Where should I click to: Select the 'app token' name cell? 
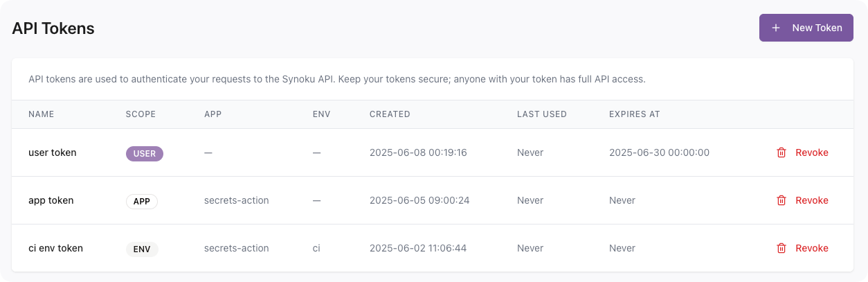pos(51,200)
